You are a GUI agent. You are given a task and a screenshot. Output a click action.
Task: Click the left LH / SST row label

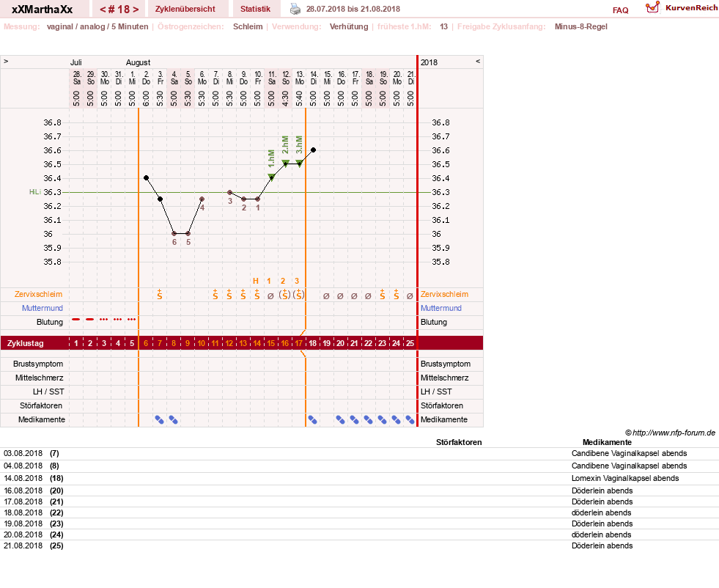tap(48, 392)
